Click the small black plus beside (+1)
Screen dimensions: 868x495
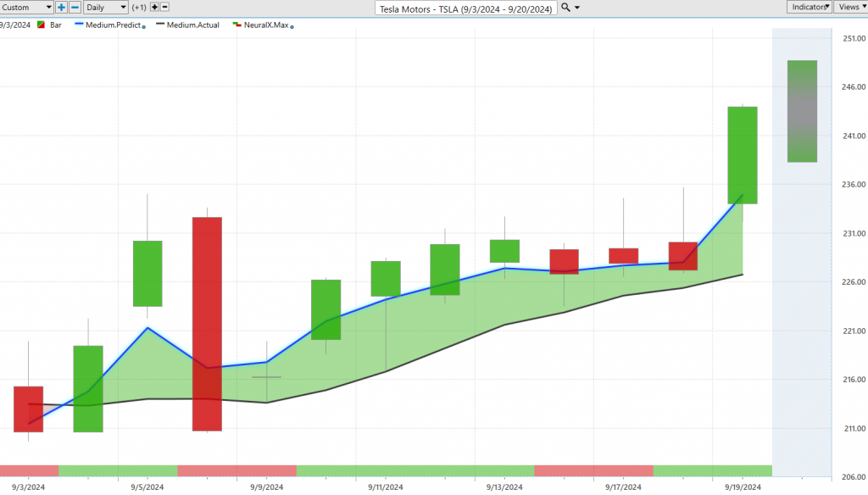(x=154, y=7)
